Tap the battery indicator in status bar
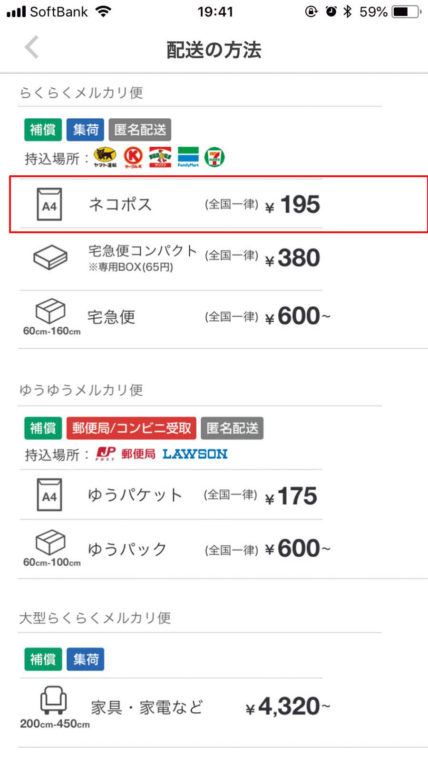 (x=407, y=12)
